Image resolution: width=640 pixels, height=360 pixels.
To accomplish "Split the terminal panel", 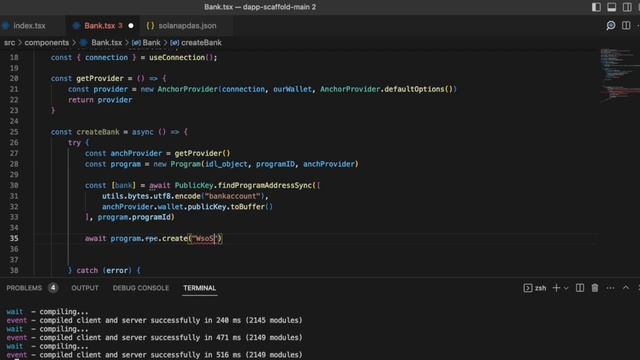I will (x=580, y=288).
